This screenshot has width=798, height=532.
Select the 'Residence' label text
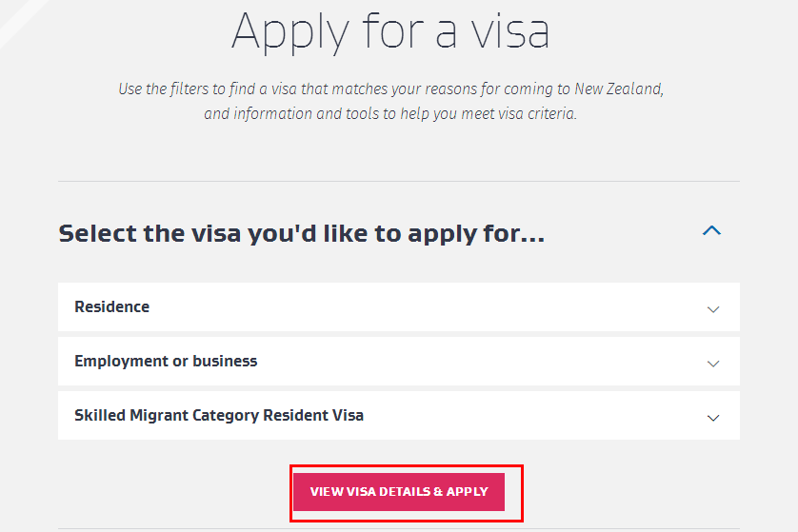click(x=112, y=306)
